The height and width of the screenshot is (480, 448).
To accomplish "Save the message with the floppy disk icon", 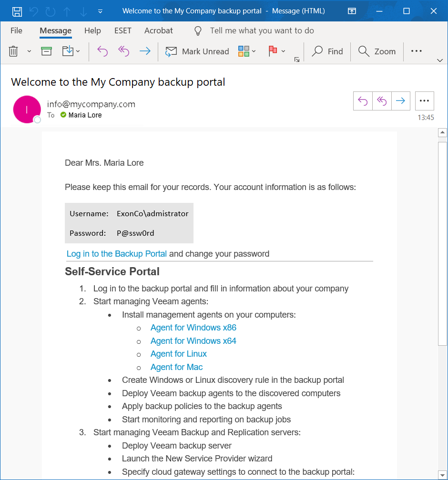I will coord(17,11).
